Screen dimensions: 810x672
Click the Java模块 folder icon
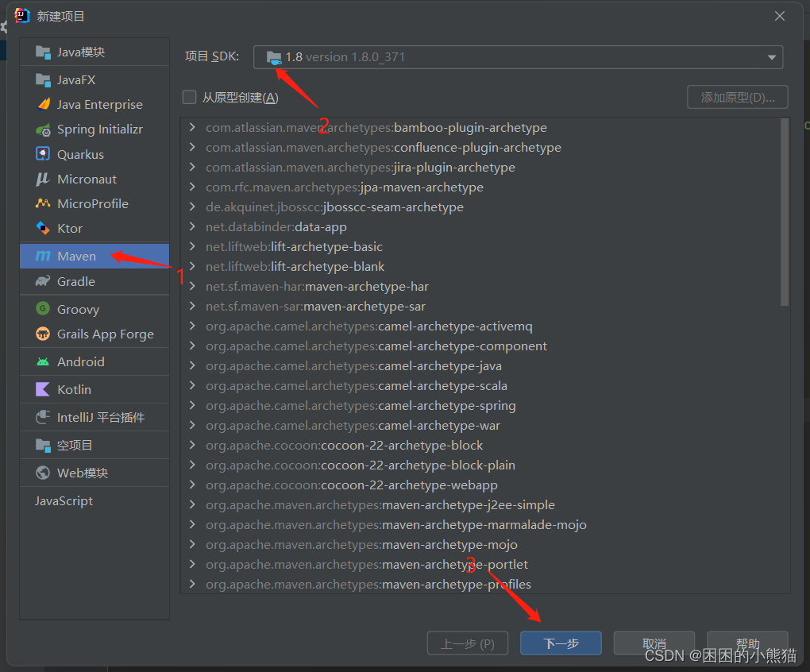[43, 52]
